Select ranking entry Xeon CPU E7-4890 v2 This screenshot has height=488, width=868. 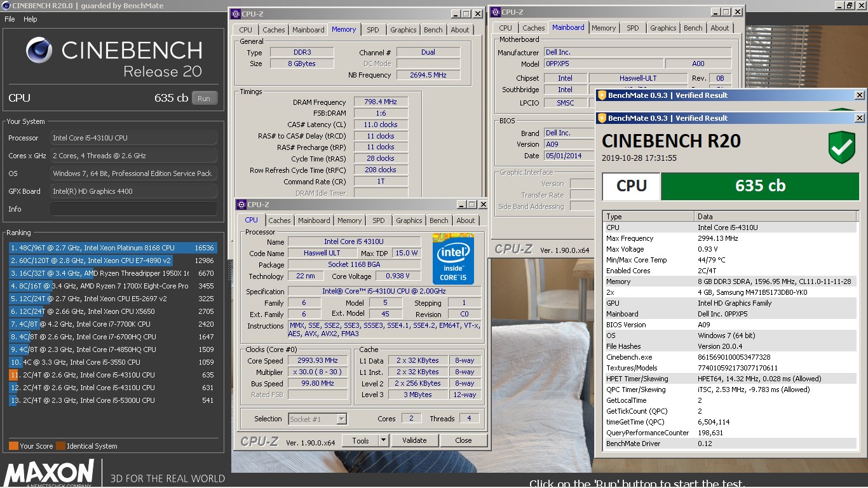click(x=112, y=261)
